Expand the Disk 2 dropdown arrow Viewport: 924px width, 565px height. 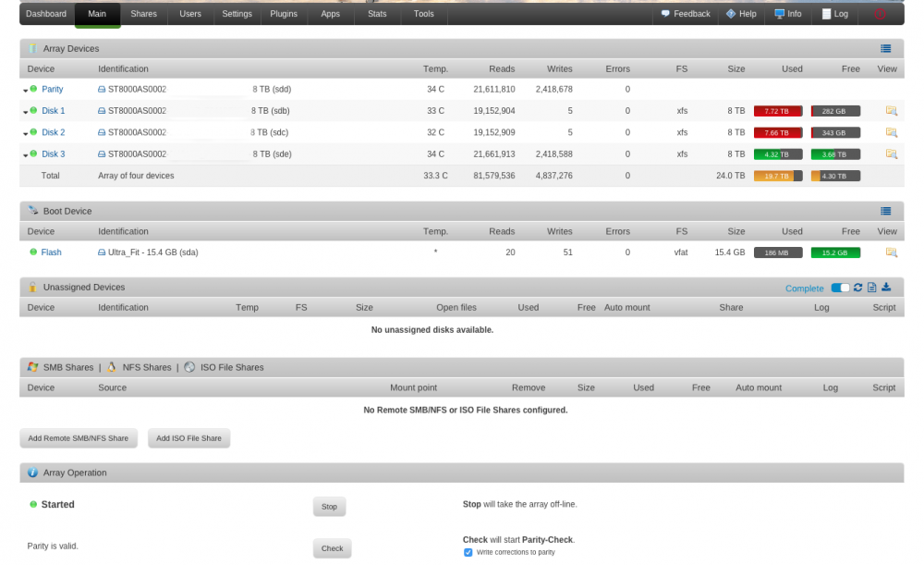pyautogui.click(x=25, y=134)
